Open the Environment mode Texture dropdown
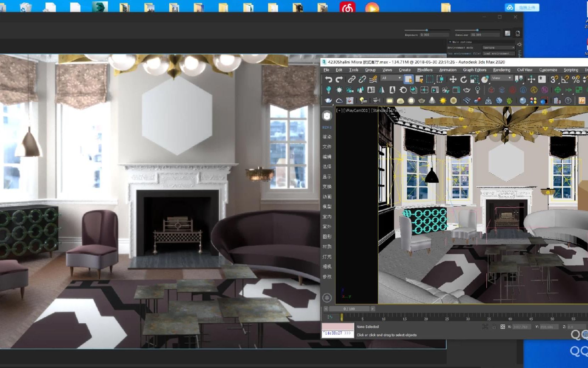 click(x=498, y=48)
